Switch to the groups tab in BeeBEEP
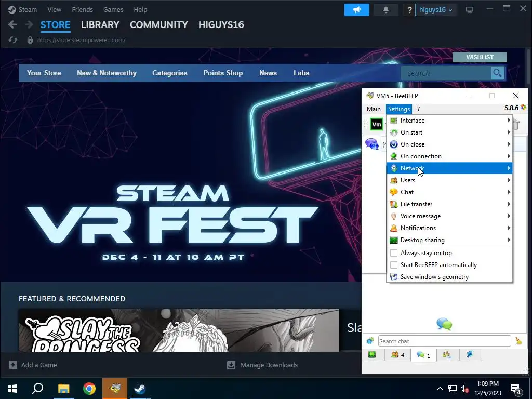This screenshot has width=532, height=399. pyautogui.click(x=446, y=354)
